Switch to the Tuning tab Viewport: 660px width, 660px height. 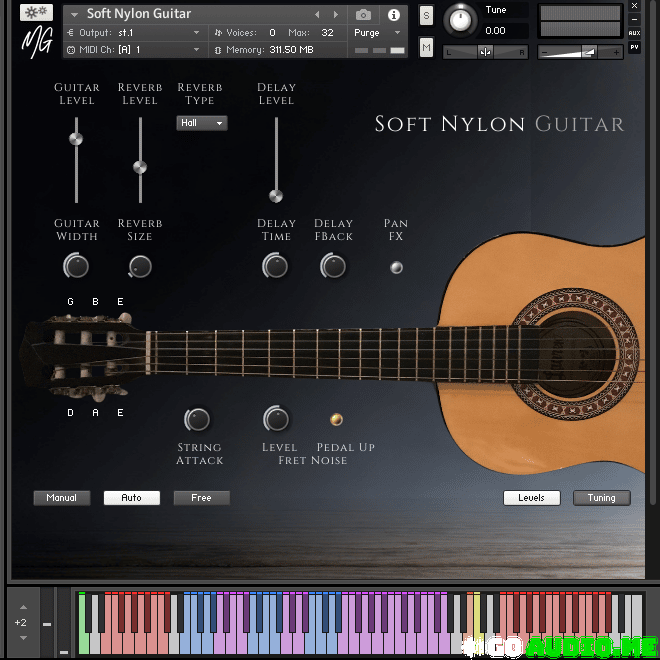pos(601,498)
